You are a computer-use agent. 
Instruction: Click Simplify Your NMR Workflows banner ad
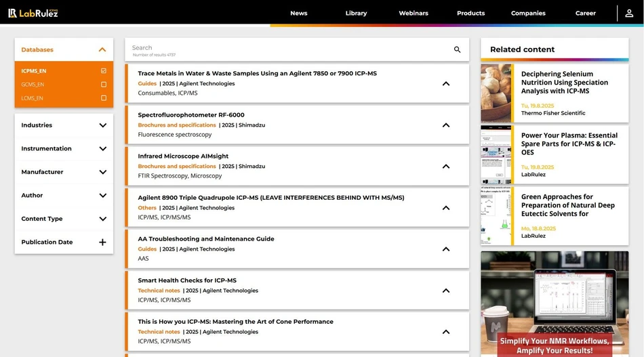555,304
